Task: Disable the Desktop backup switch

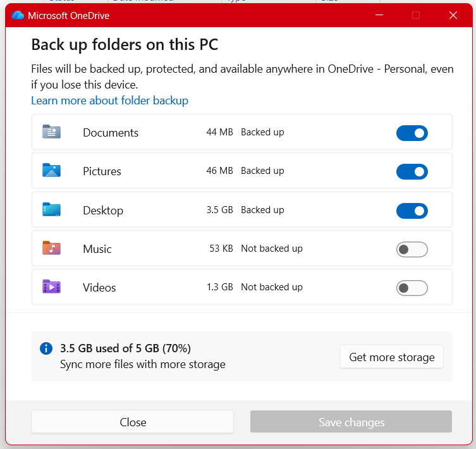Action: tap(412, 211)
